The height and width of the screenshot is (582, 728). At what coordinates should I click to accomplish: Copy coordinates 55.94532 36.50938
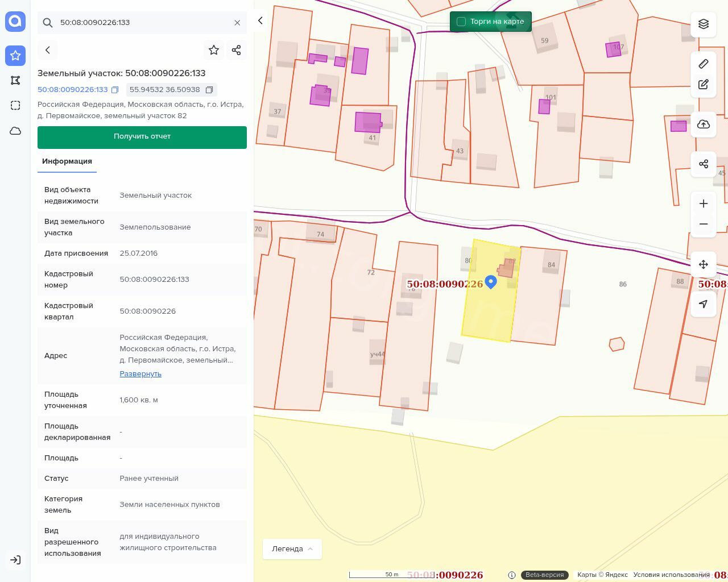tap(209, 90)
